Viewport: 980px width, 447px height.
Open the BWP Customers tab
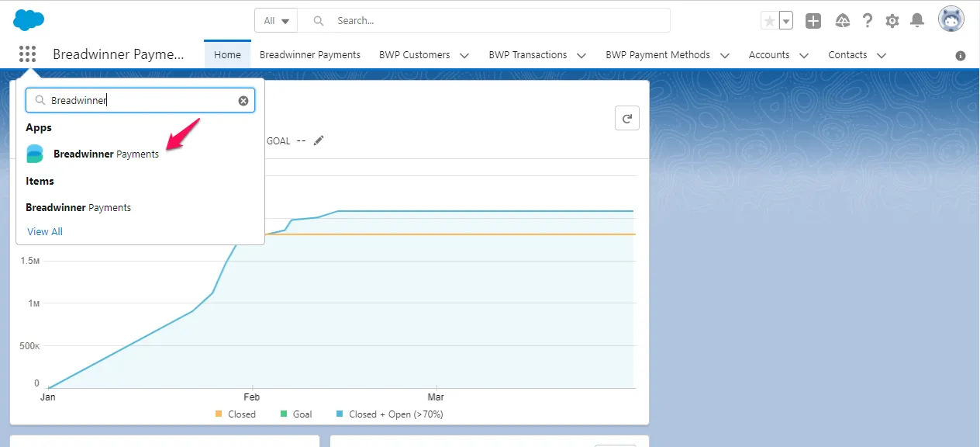(414, 54)
